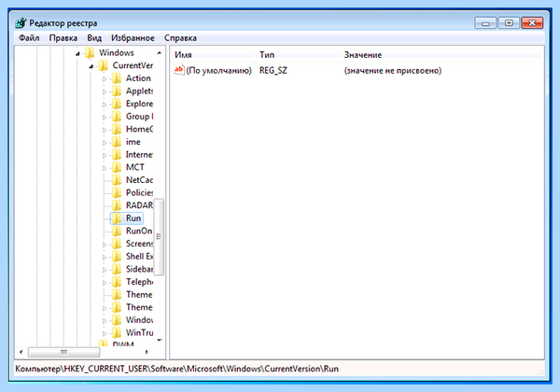The height and width of the screenshot is (392, 560).
Task: Click the WinTru folder icon
Action: click(117, 333)
